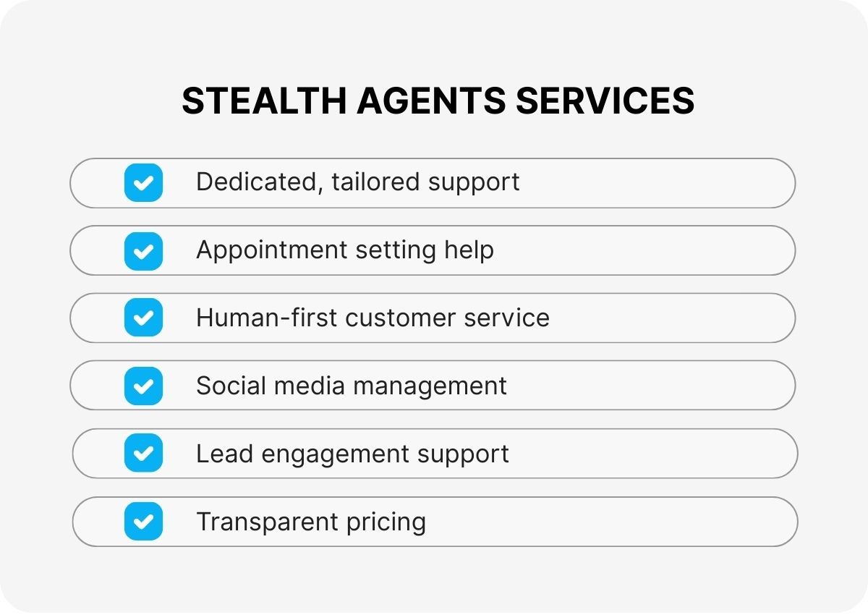The image size is (868, 615).
Task: Click the 'Human-first customer service' text
Action: [373, 318]
